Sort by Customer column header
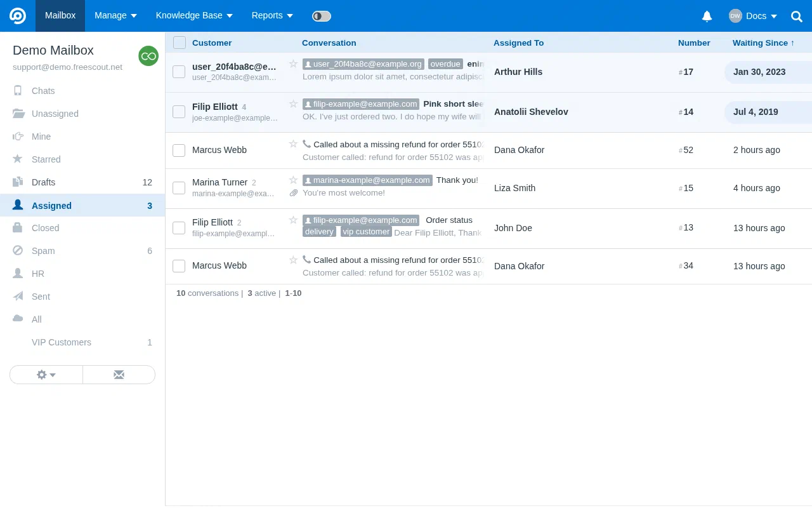Image resolution: width=812 pixels, height=508 pixels. (212, 43)
